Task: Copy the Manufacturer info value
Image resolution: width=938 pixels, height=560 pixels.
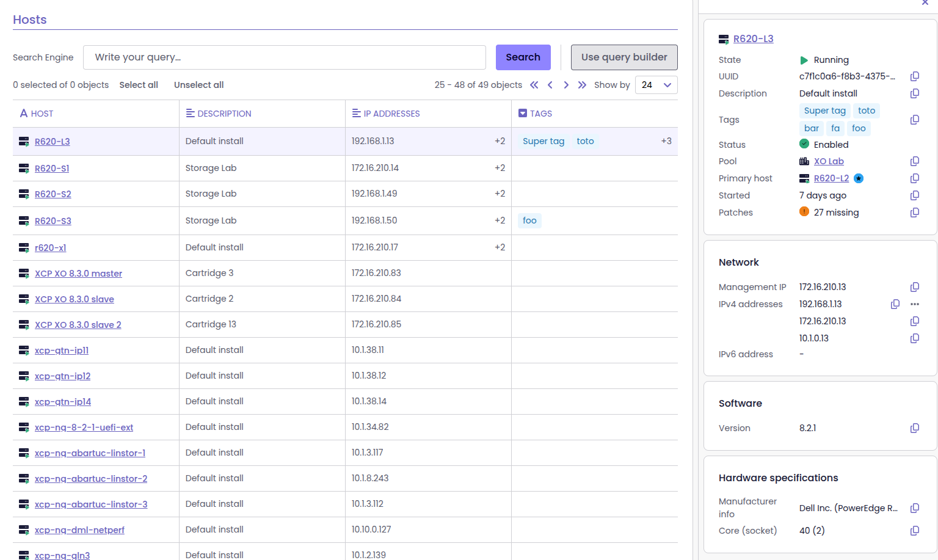Action: 914,508
